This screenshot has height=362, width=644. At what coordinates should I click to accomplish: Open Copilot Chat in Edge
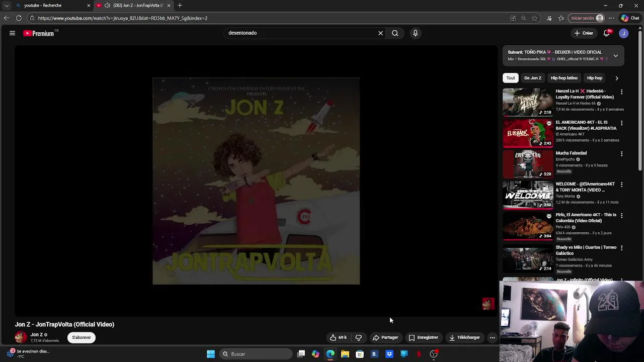(630, 18)
